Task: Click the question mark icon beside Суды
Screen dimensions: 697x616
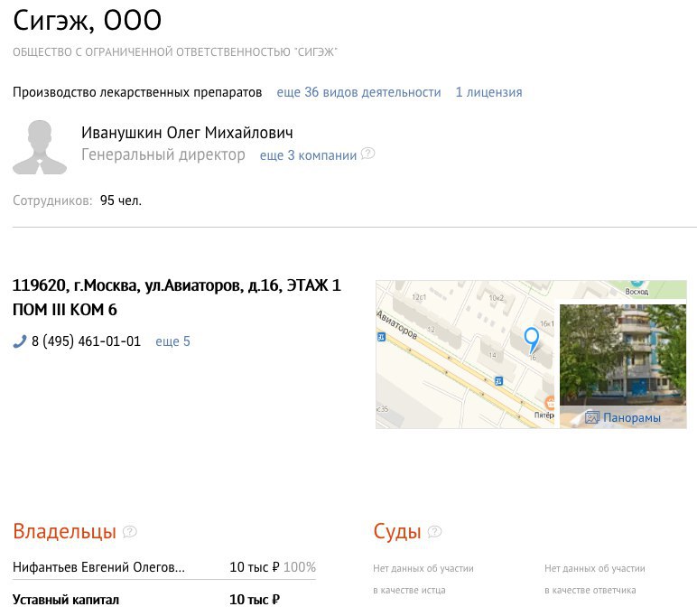Action: point(434,531)
